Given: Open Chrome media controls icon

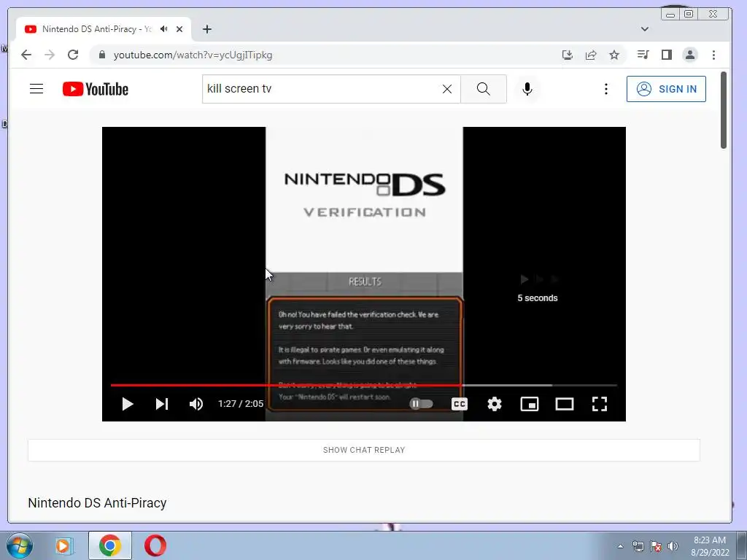Looking at the screenshot, I should (643, 55).
